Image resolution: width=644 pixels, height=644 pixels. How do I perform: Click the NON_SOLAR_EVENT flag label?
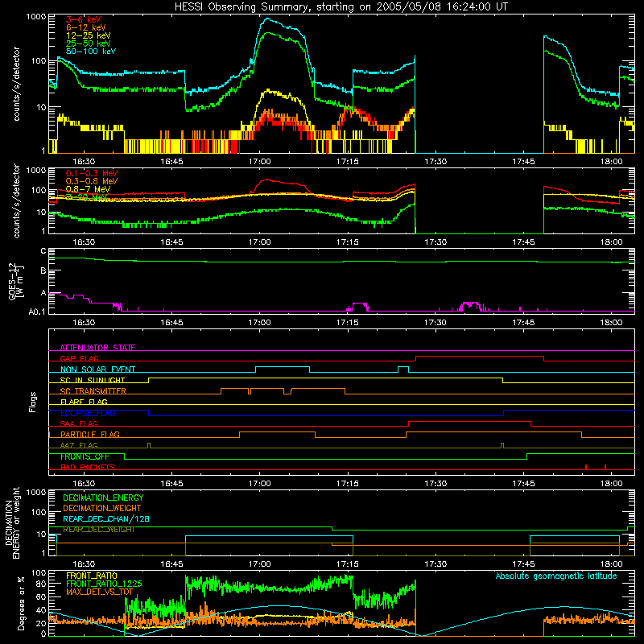point(97,369)
